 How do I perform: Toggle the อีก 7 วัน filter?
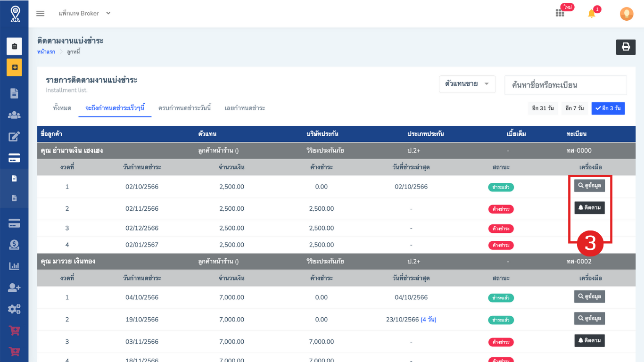click(574, 108)
